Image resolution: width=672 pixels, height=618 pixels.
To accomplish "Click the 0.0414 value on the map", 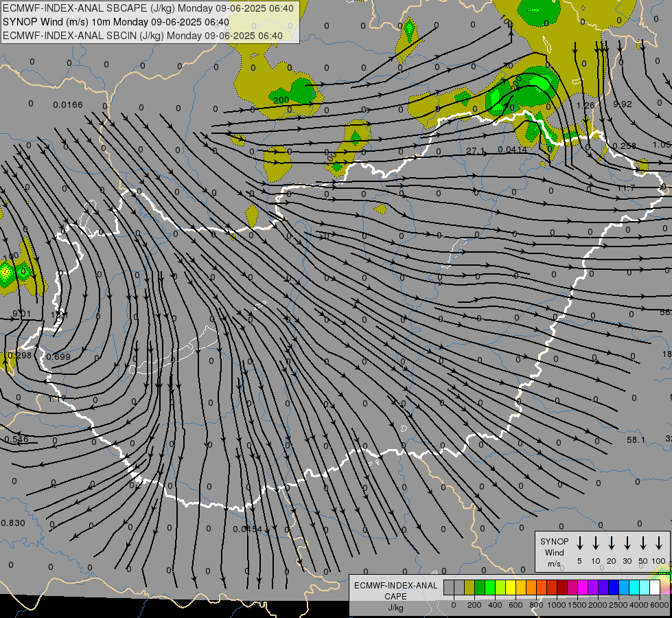I will (x=513, y=150).
